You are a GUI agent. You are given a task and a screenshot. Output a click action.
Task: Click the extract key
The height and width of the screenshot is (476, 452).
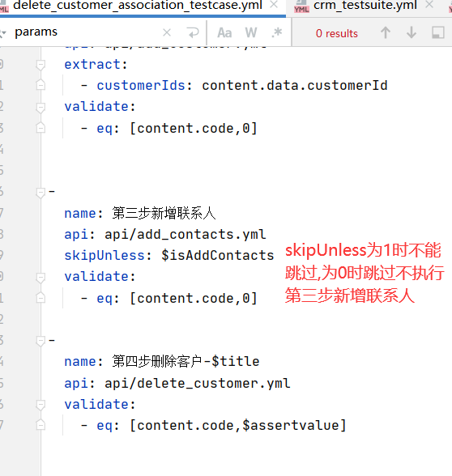(x=92, y=65)
